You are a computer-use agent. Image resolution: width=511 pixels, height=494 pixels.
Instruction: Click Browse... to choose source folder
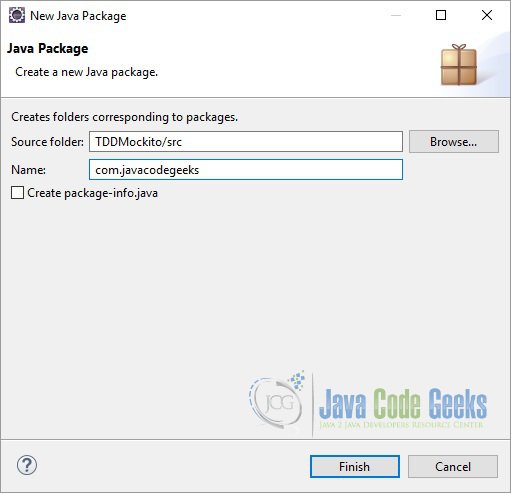[454, 142]
